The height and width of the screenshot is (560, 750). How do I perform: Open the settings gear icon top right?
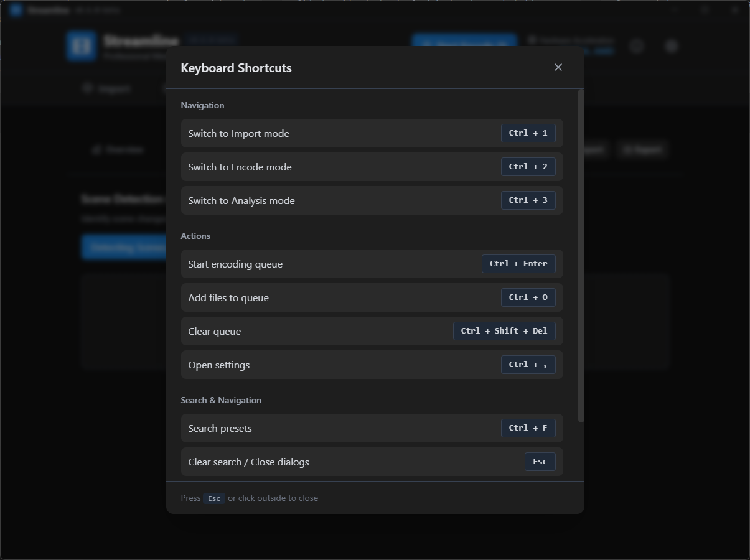coord(671,45)
